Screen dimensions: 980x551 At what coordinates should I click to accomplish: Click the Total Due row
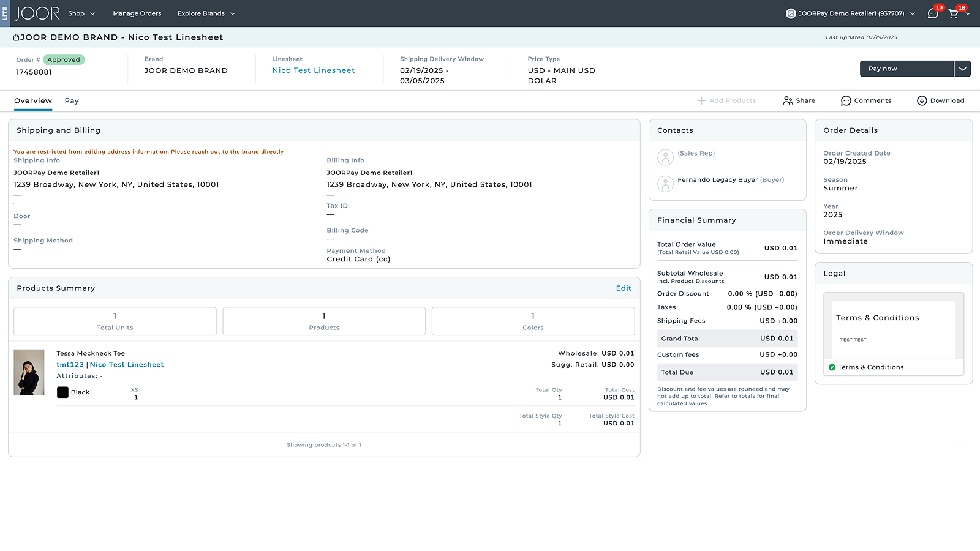point(728,372)
